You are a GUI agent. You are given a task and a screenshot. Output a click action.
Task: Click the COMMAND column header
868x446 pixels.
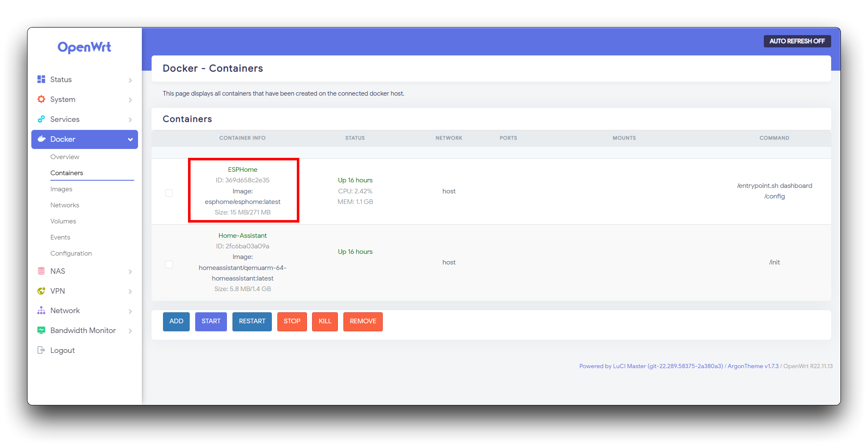click(x=774, y=138)
